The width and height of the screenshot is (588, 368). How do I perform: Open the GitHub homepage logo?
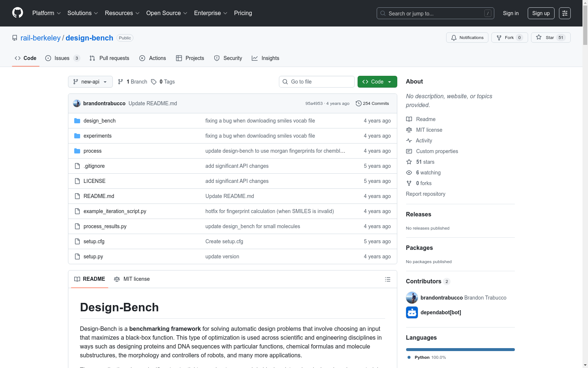[x=18, y=13]
